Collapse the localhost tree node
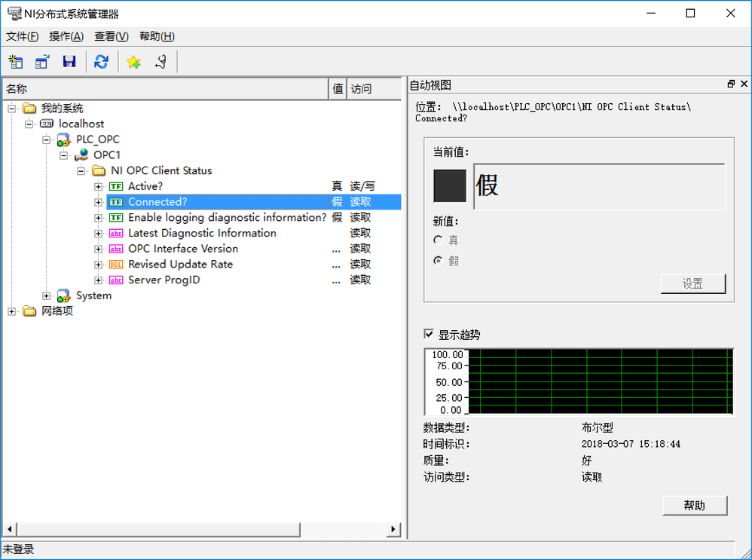Viewport: 752px width, 560px height. click(29, 124)
